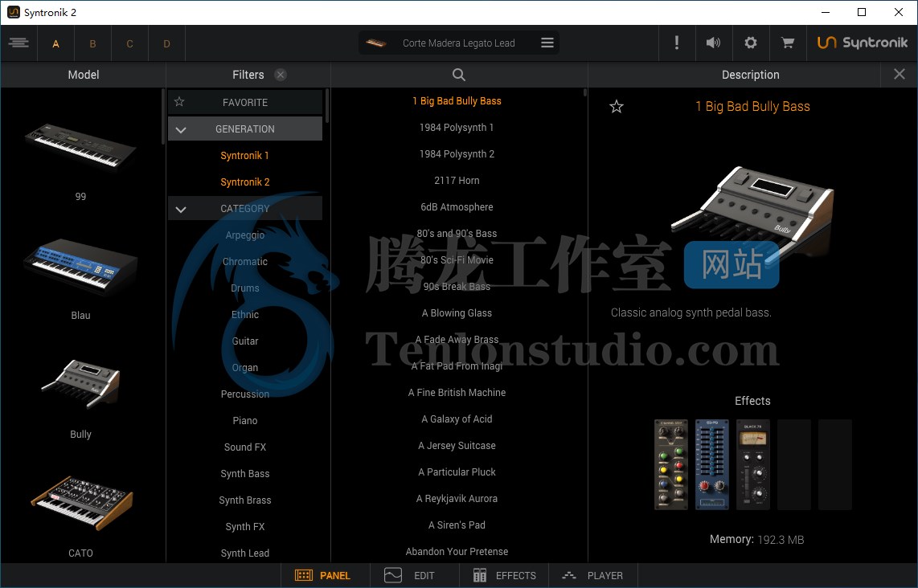This screenshot has width=918, height=588.
Task: Open the Black 76 compressor effect thumbnail
Action: (x=753, y=464)
